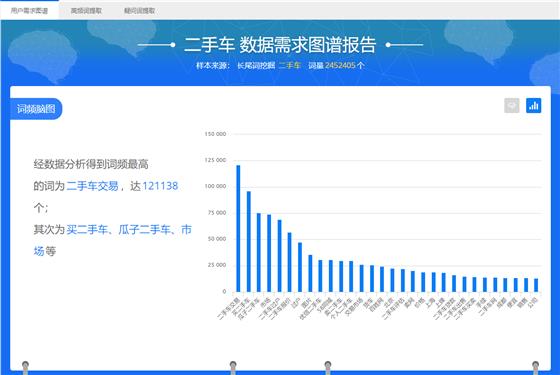Click the 150 000 y-axis label
The width and height of the screenshot is (560, 375).
point(215,134)
